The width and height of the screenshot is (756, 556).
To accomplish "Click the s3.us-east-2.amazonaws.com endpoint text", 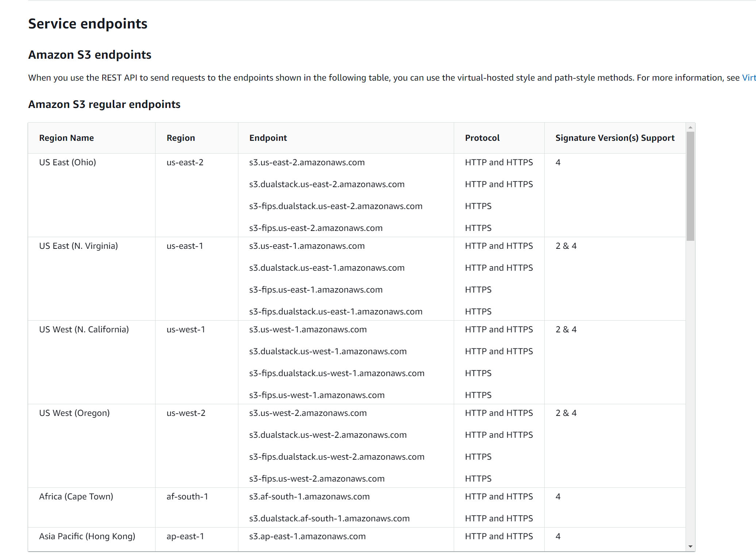I will [x=307, y=162].
